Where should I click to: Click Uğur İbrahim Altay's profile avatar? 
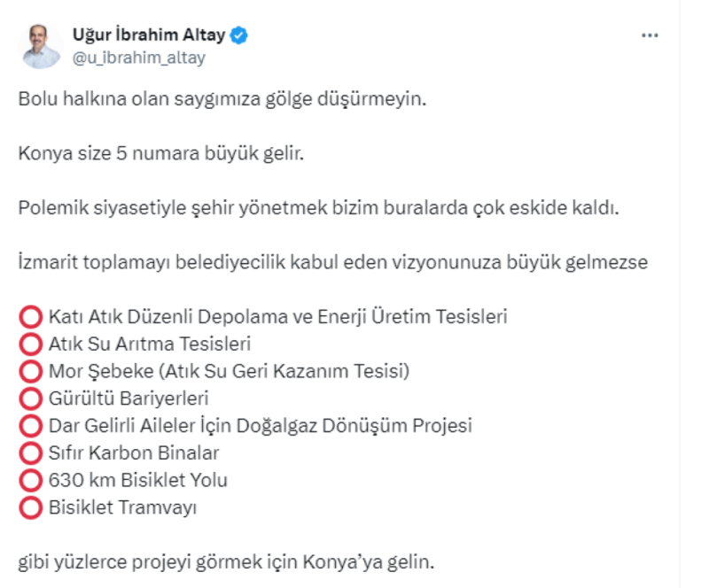(x=41, y=47)
